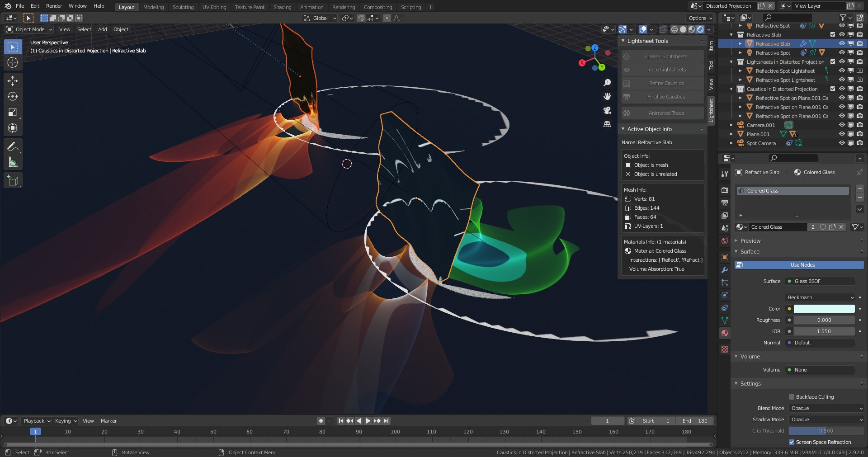The height and width of the screenshot is (457, 868).
Task: Select the Annotate tool
Action: tap(13, 146)
